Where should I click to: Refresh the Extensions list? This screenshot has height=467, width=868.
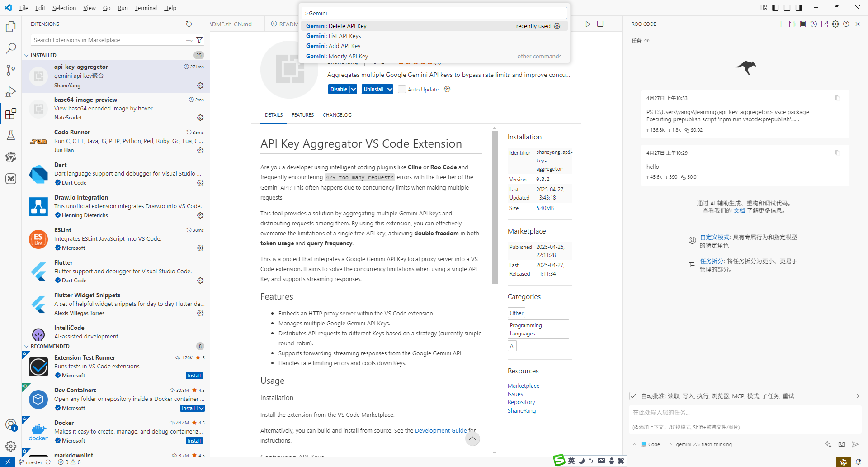click(x=189, y=24)
